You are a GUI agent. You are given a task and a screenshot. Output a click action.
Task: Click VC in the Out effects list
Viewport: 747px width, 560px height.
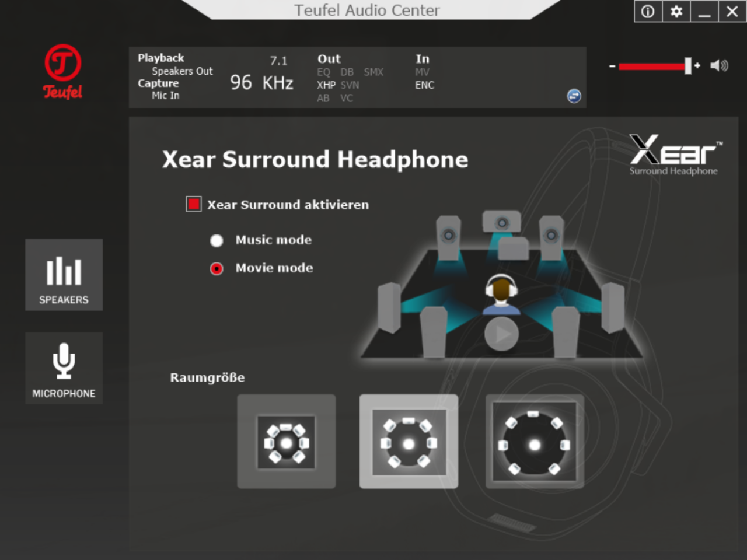347,99
